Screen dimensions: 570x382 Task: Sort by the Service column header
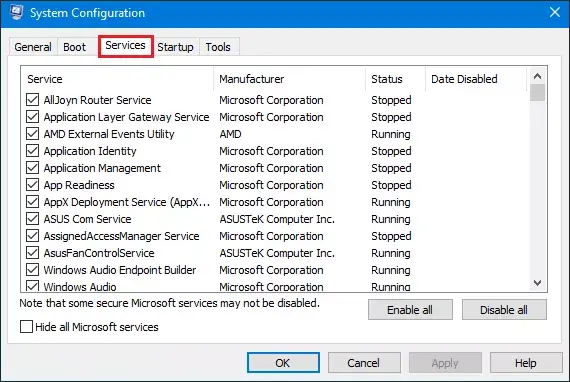(x=117, y=79)
